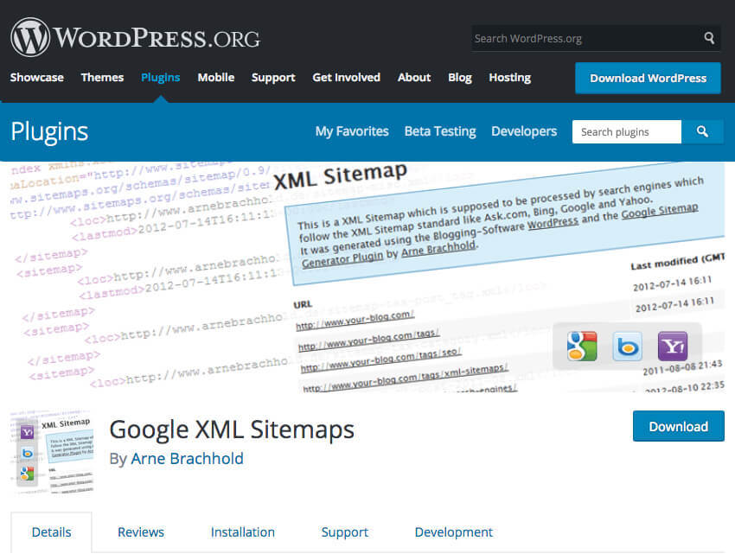Open the Plugins menu item
The image size is (735, 560).
coord(160,77)
